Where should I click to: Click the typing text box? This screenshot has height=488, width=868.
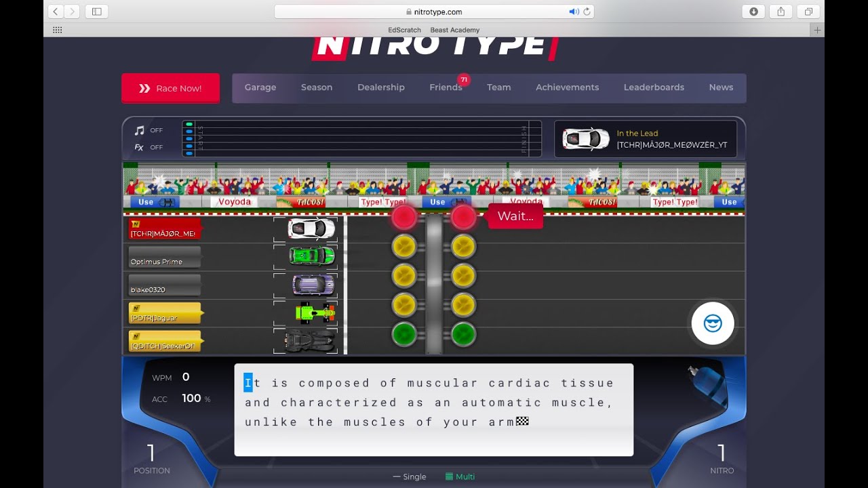tap(434, 410)
